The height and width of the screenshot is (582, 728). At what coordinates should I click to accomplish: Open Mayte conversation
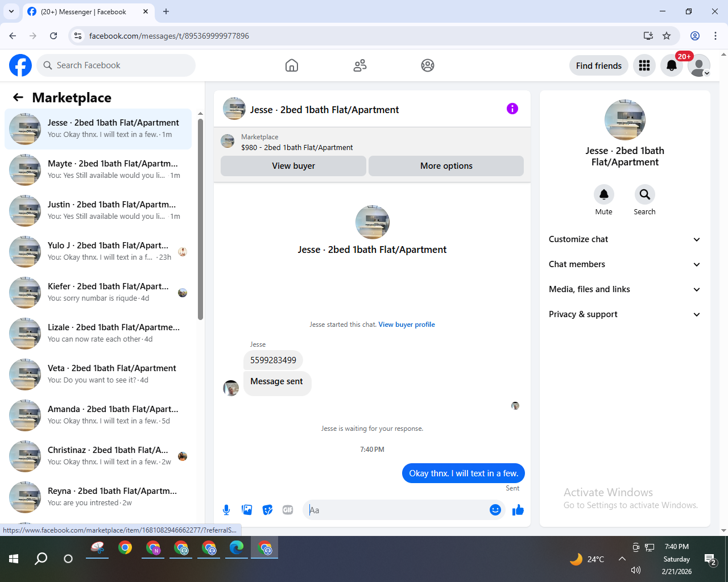click(98, 170)
